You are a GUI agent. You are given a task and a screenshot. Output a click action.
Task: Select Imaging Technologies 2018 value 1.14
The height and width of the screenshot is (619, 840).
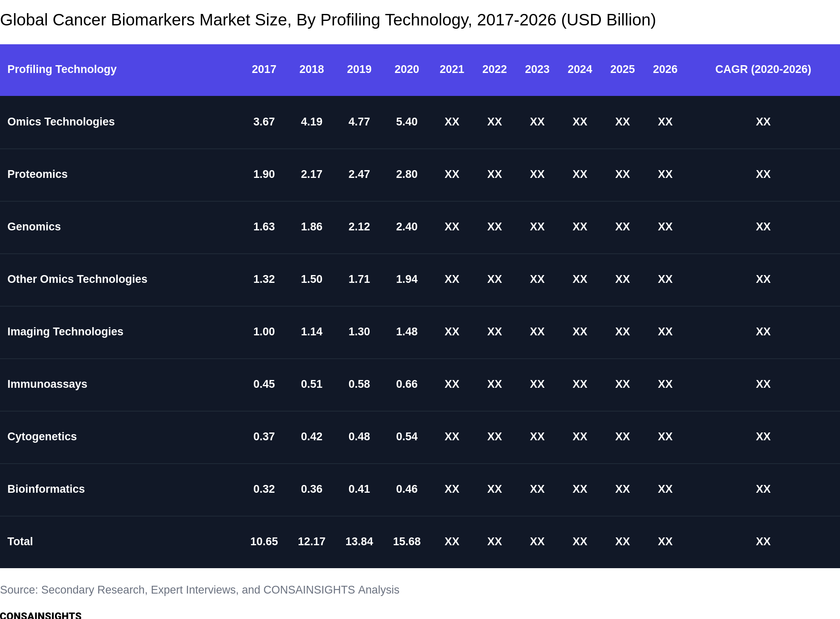(312, 332)
